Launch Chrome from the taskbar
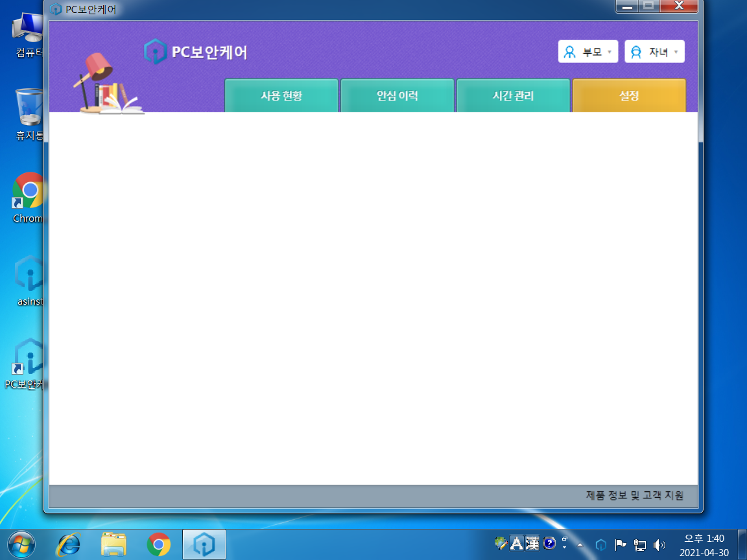747x560 pixels. pyautogui.click(x=159, y=544)
